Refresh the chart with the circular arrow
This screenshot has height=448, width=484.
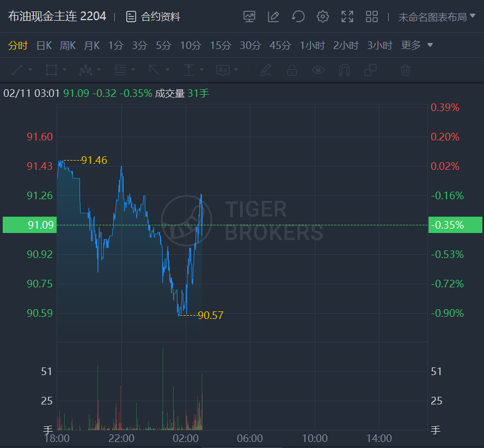tap(298, 17)
